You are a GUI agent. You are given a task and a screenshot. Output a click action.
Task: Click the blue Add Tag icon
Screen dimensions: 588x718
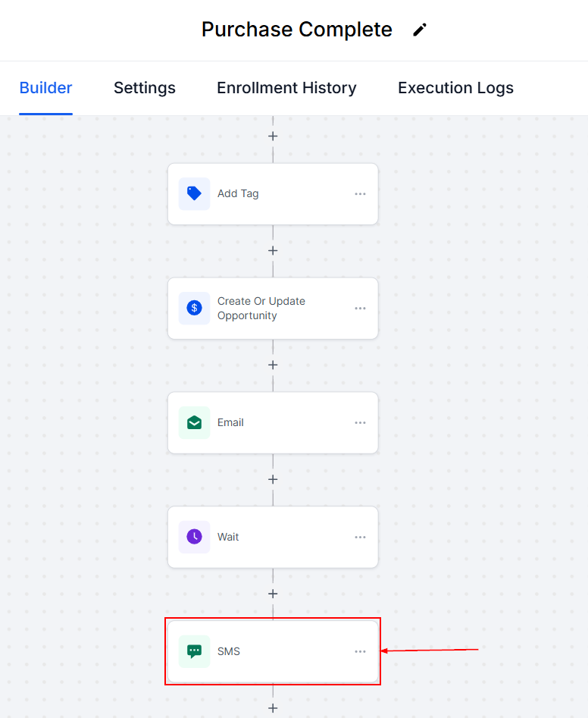(x=194, y=193)
